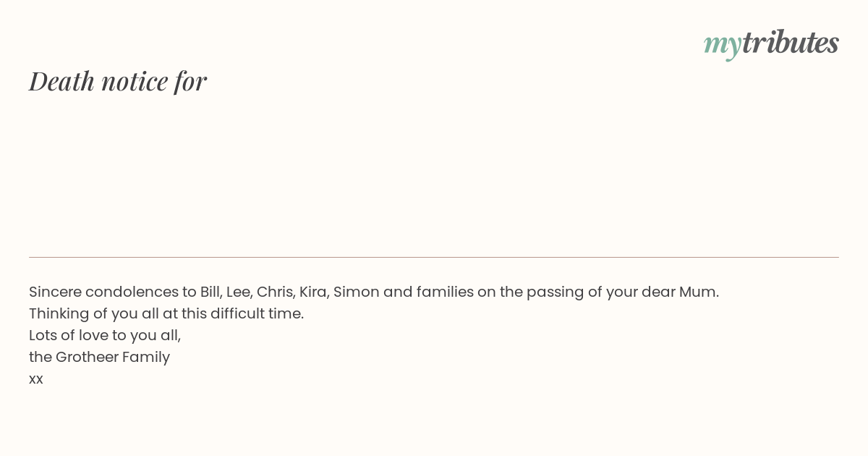Click the horizontal divider line

[x=434, y=257]
